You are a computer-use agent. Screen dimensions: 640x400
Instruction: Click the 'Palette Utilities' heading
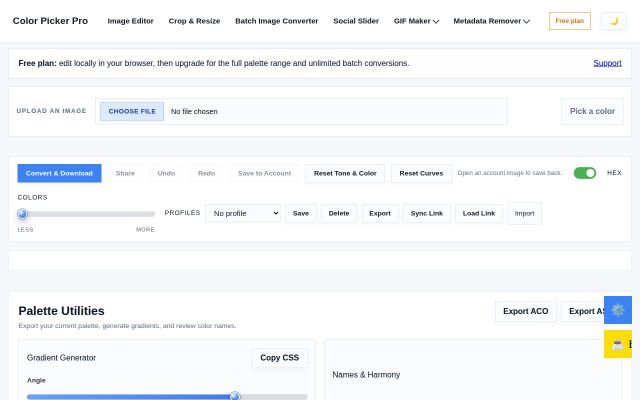click(61, 311)
